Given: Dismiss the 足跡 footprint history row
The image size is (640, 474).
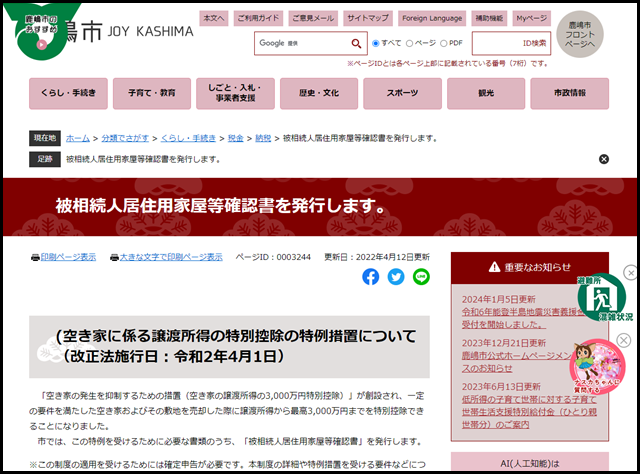Looking at the screenshot, I should point(604,159).
